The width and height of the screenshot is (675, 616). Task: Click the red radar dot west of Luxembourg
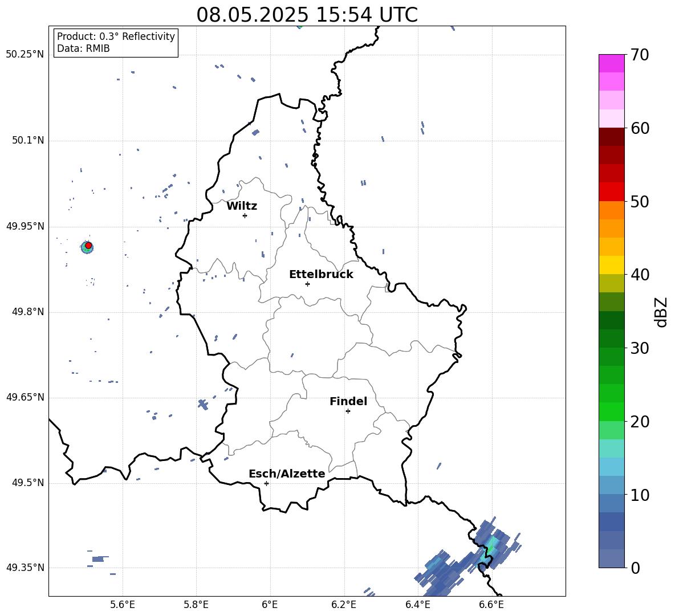(88, 246)
